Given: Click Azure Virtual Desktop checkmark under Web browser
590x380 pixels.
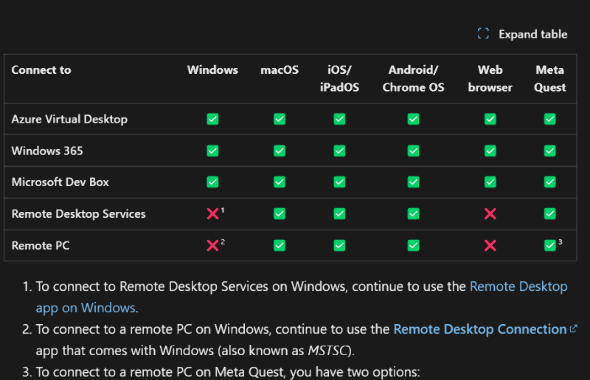Looking at the screenshot, I should click(x=490, y=119).
